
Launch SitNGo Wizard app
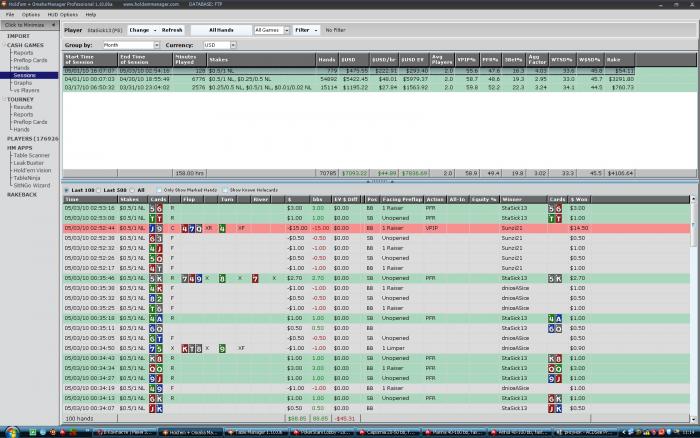(x=31, y=185)
